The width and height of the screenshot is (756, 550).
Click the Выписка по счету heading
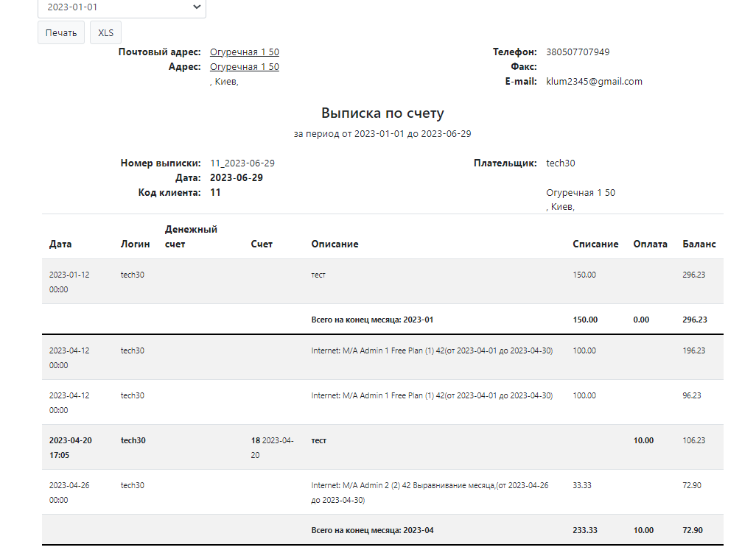click(382, 113)
